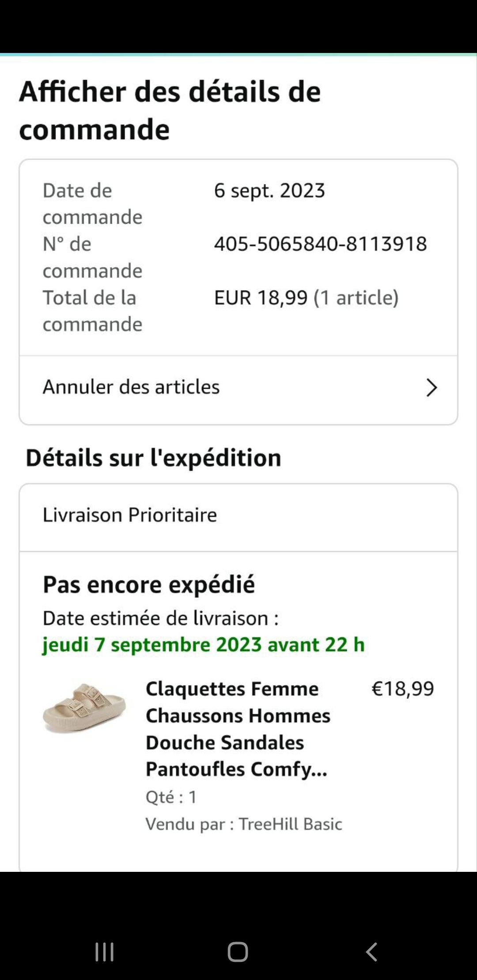Tap the order date 6 sept. 2023
477x980 pixels.
tap(269, 191)
